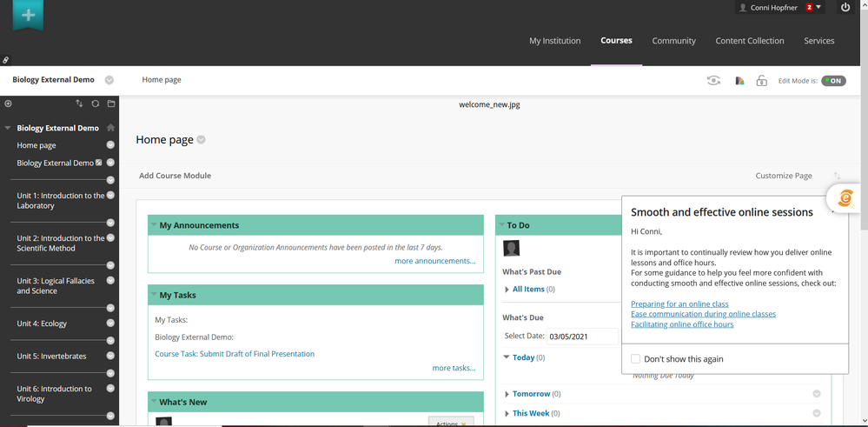Click the add menu item plus icon
The image size is (868, 427).
[x=8, y=103]
